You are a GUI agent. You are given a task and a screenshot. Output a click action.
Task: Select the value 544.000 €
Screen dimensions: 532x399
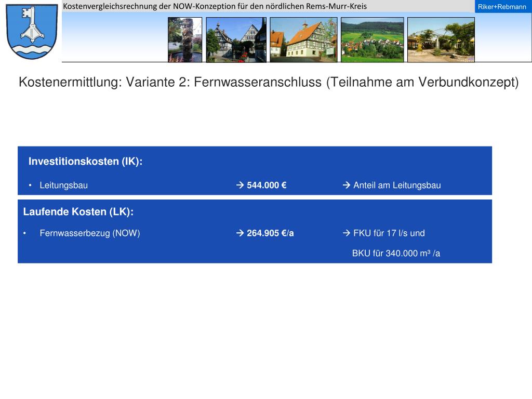(x=267, y=185)
